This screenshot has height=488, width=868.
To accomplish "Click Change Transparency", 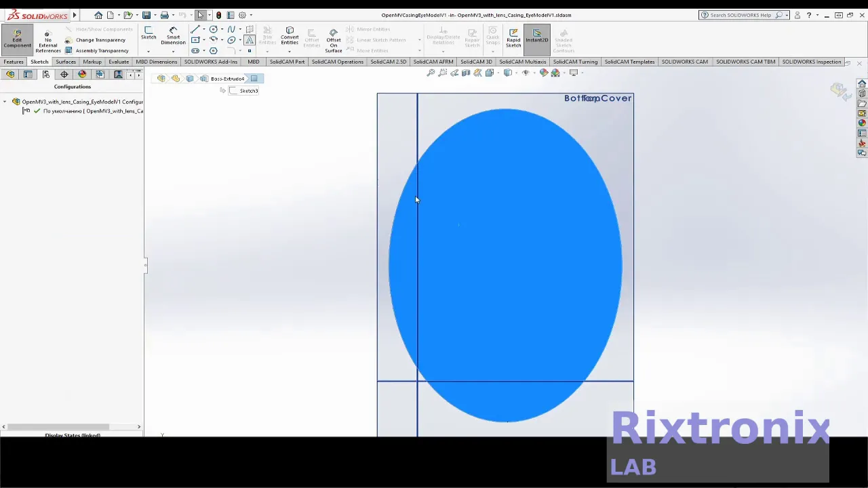I will [95, 40].
